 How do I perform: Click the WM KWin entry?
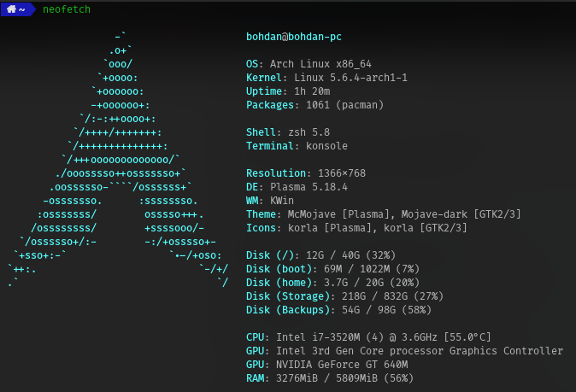270,201
